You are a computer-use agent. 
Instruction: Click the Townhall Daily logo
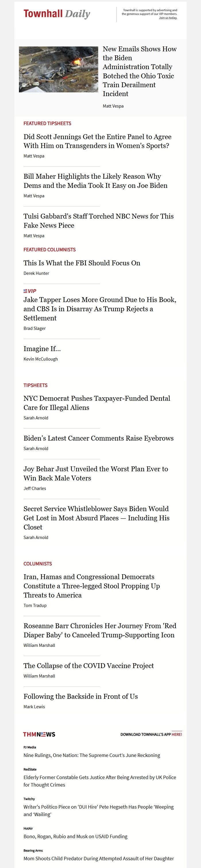click(57, 14)
